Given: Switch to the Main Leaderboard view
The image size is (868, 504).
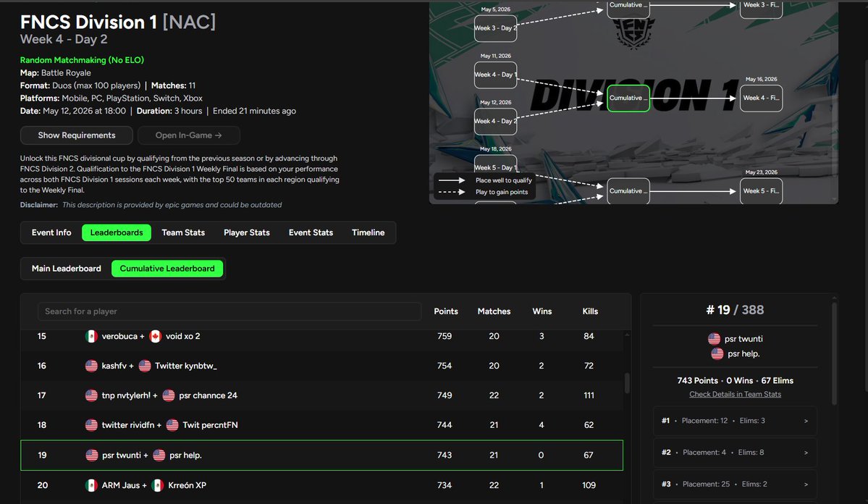Looking at the screenshot, I should coord(67,269).
